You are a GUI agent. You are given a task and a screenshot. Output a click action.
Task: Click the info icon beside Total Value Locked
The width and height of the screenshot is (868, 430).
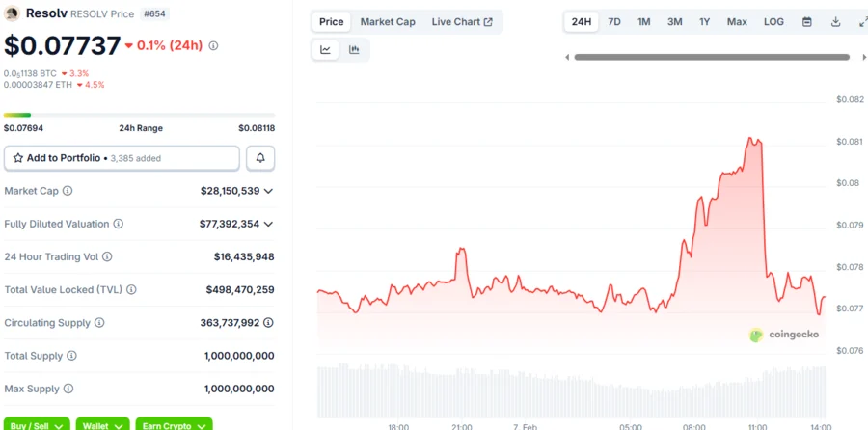(131, 289)
